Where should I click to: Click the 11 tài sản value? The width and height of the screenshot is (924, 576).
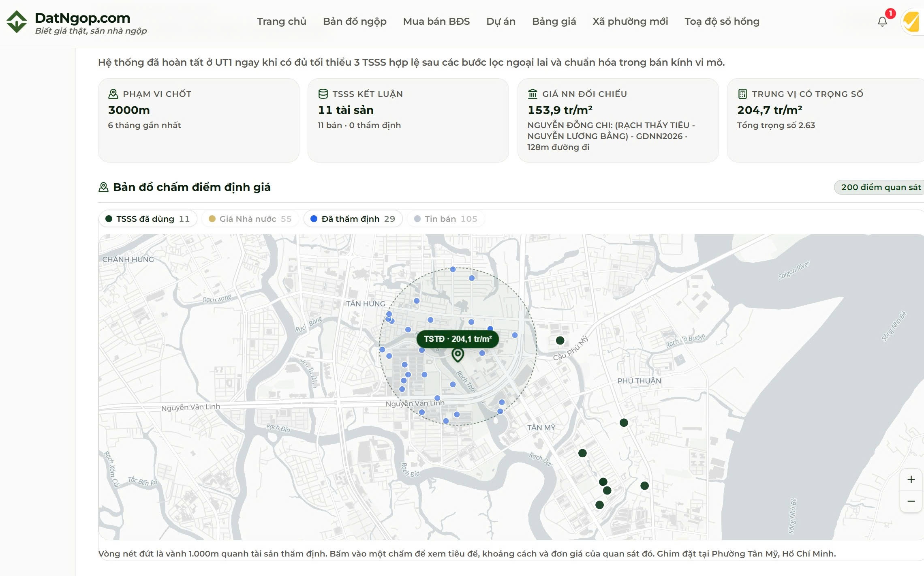tap(346, 110)
